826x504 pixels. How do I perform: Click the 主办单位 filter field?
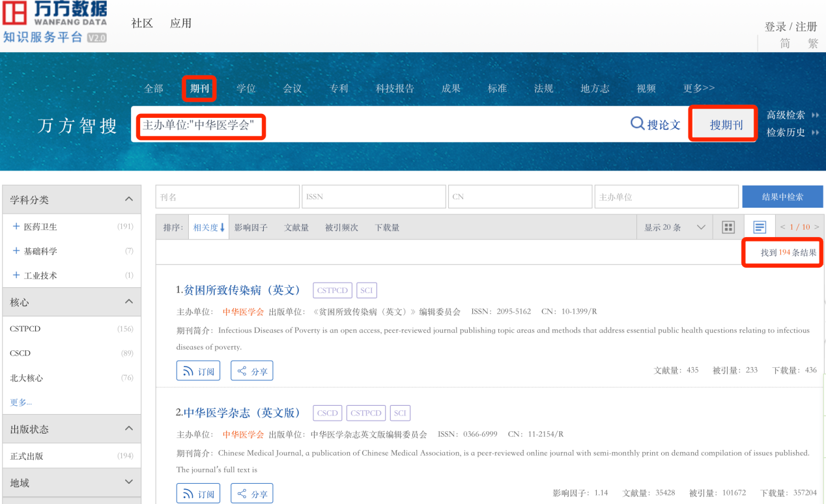click(666, 197)
